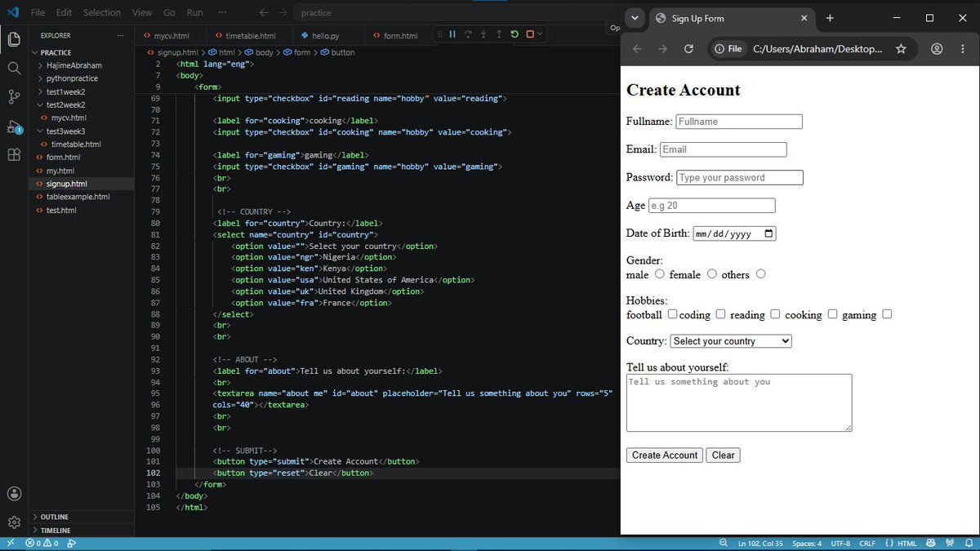Open the Manage gear settings icon

coord(14,522)
